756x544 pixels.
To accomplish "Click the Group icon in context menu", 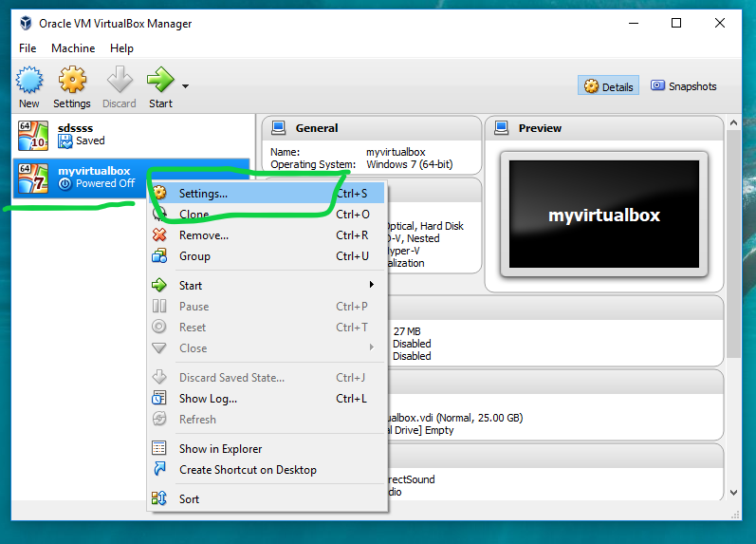I will pyautogui.click(x=160, y=256).
